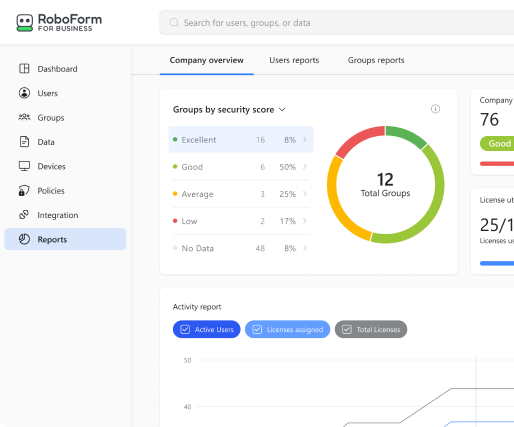Go to the Users page label
This screenshot has width=514, height=427.
[x=47, y=93]
